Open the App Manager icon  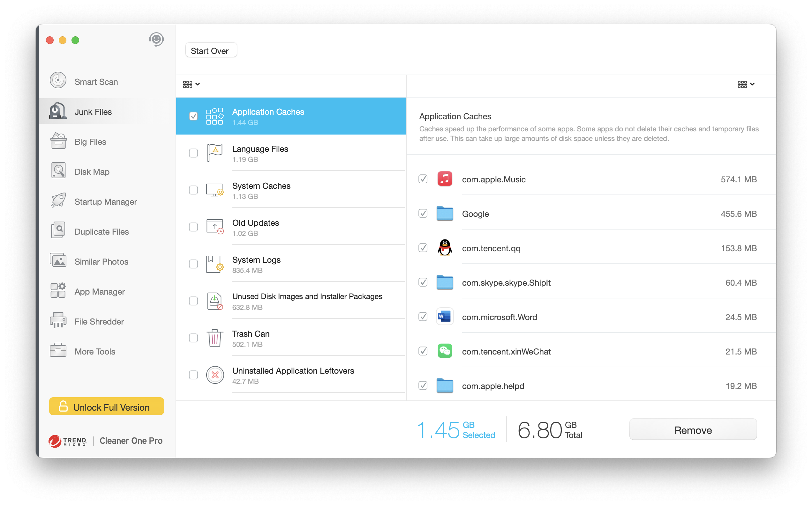tap(58, 290)
